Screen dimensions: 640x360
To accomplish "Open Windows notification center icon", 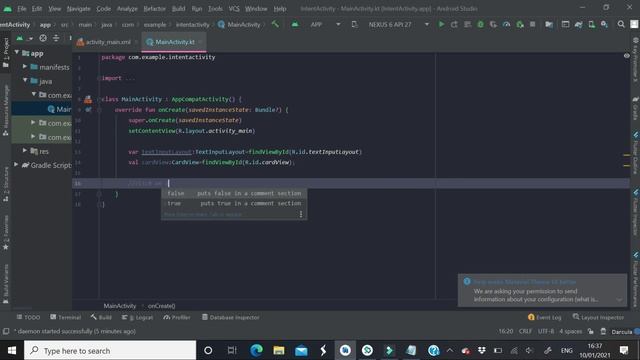I will 624,350.
